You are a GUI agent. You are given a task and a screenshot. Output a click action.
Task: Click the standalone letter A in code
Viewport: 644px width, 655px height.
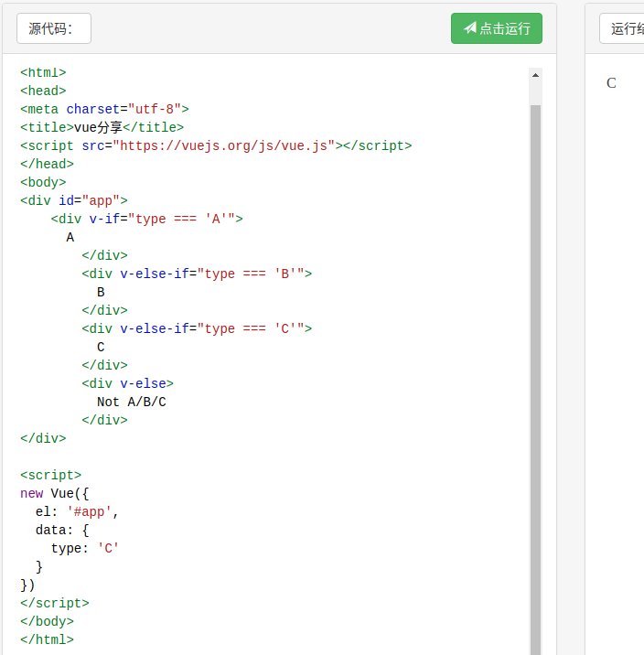click(x=70, y=237)
